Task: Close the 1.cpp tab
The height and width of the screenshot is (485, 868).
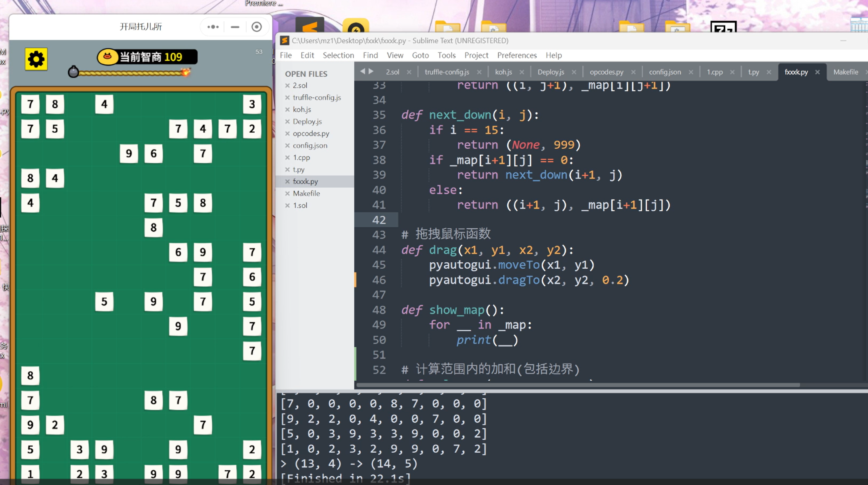Action: coord(732,72)
